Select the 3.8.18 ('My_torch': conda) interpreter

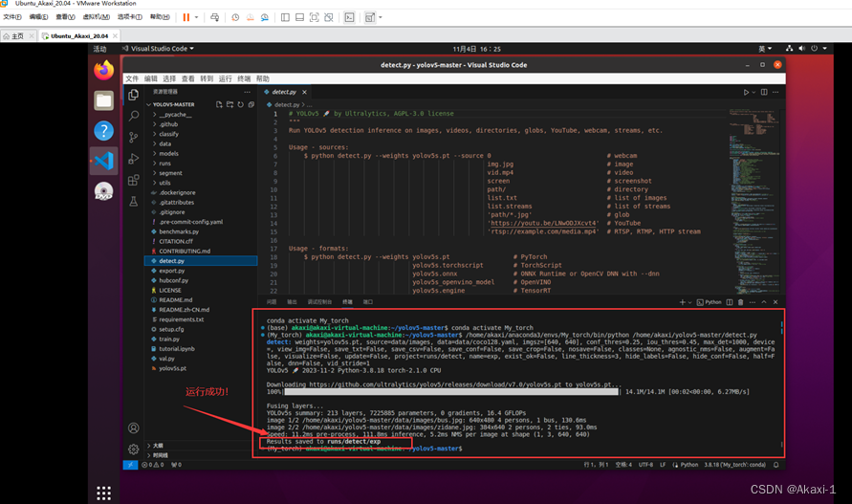tap(734, 465)
